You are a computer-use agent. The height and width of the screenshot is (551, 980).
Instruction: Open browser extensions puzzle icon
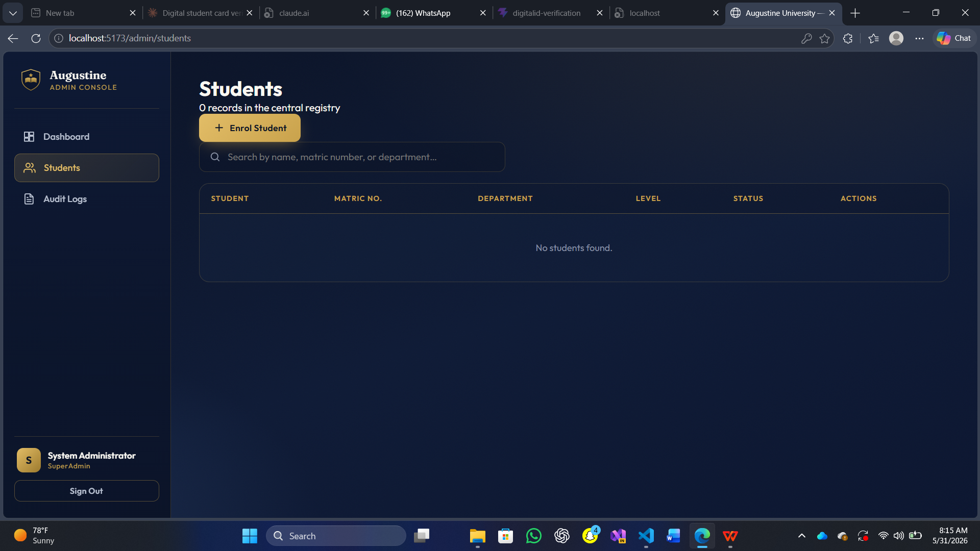tap(848, 38)
